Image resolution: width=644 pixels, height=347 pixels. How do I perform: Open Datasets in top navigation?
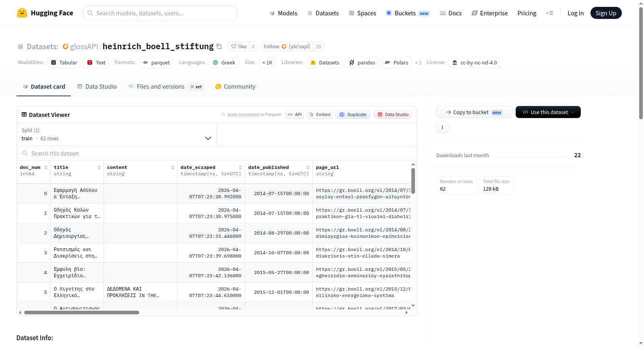coord(323,13)
